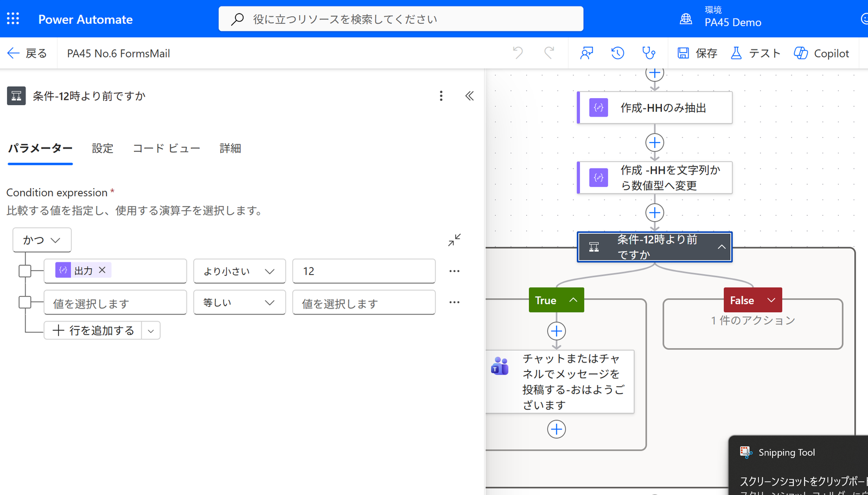Image resolution: width=868 pixels, height=495 pixels.
Task: Add an action below the Teams message
Action: click(557, 429)
